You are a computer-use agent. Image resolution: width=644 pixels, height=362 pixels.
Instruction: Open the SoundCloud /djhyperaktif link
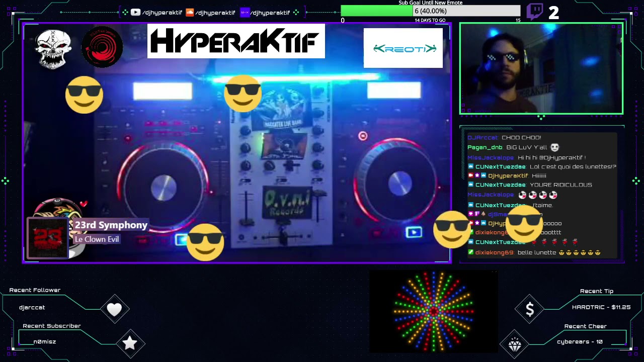(x=215, y=13)
